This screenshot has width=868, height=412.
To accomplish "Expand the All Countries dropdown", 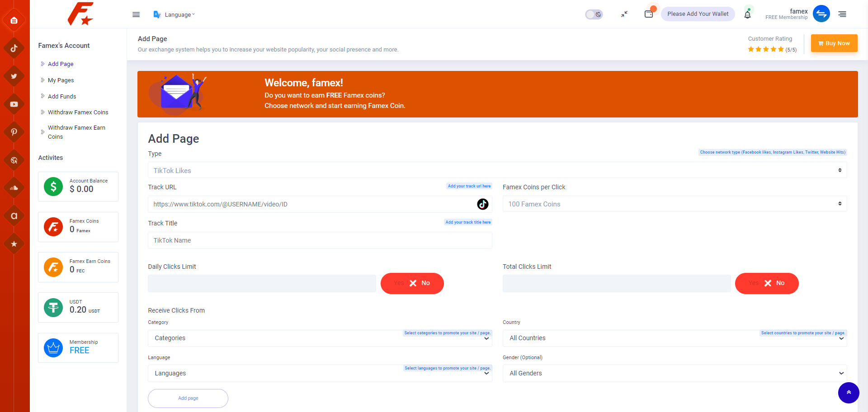I will pos(675,338).
